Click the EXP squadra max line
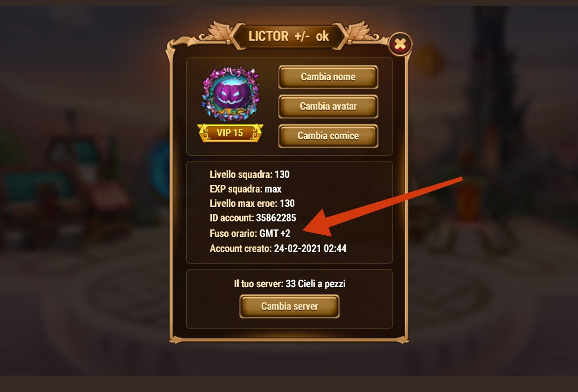The image size is (578, 392). pyautogui.click(x=246, y=189)
